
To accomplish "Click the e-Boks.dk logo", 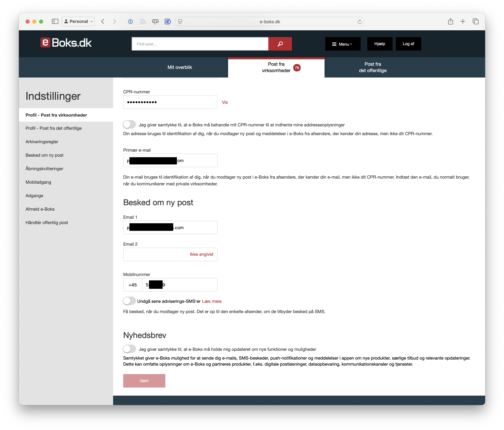I will tap(66, 43).
